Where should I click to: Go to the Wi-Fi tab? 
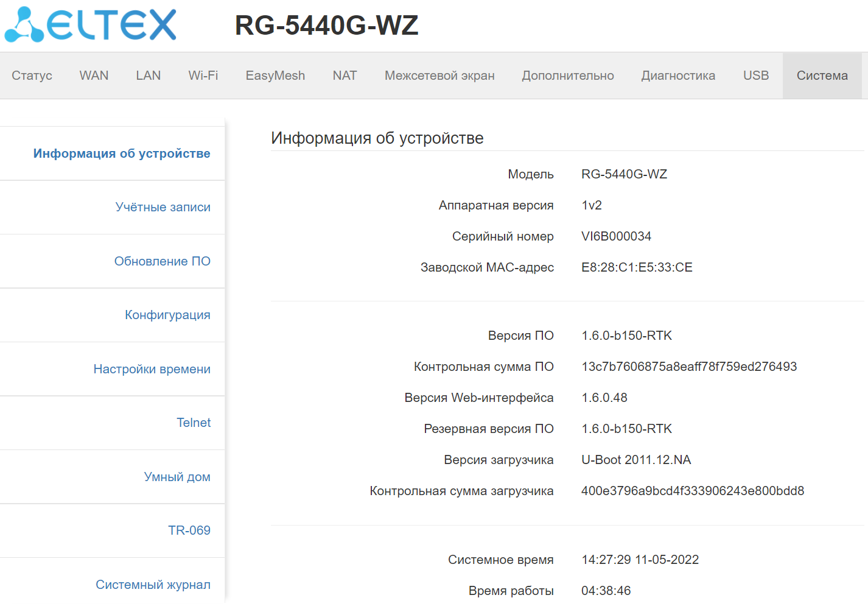click(x=203, y=76)
